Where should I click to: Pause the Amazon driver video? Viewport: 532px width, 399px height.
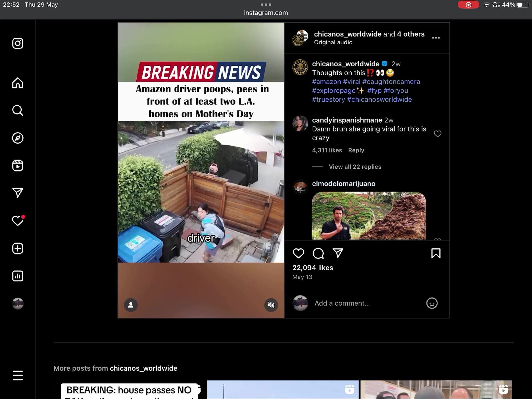(x=201, y=170)
